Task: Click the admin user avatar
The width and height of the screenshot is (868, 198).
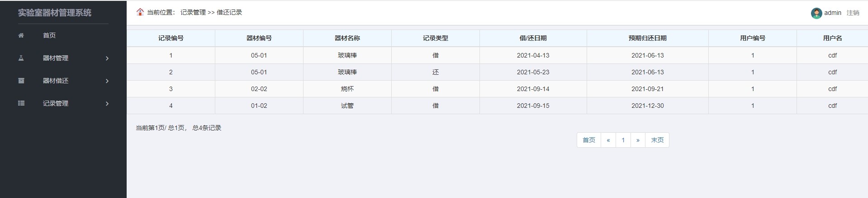Action: coord(816,13)
